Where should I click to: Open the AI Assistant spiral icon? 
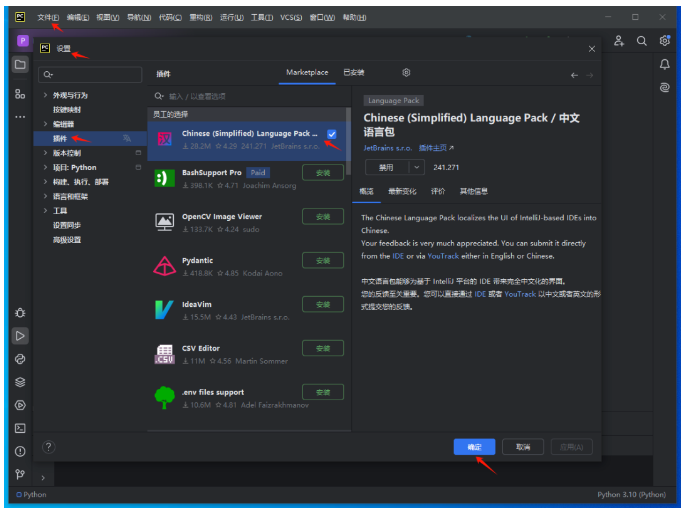[664, 87]
